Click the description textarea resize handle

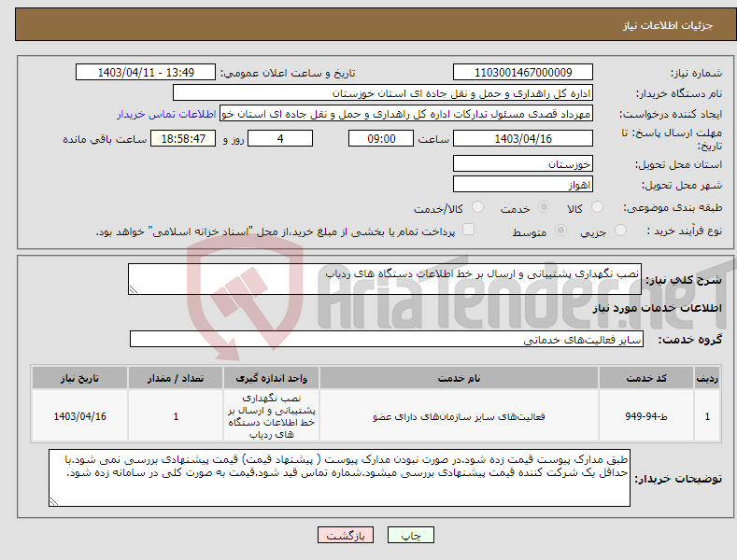point(133,290)
